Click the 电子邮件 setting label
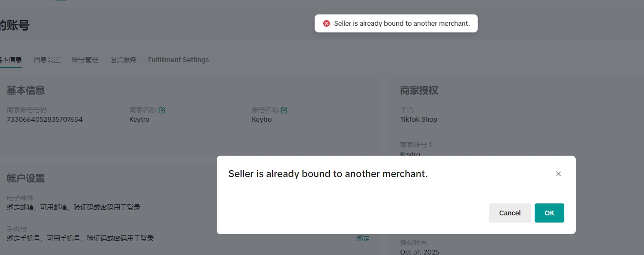Image resolution: width=644 pixels, height=255 pixels. [20, 198]
